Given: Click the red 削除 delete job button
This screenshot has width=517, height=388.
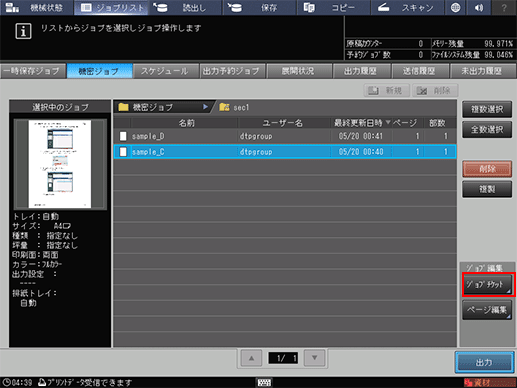Looking at the screenshot, I should click(487, 169).
